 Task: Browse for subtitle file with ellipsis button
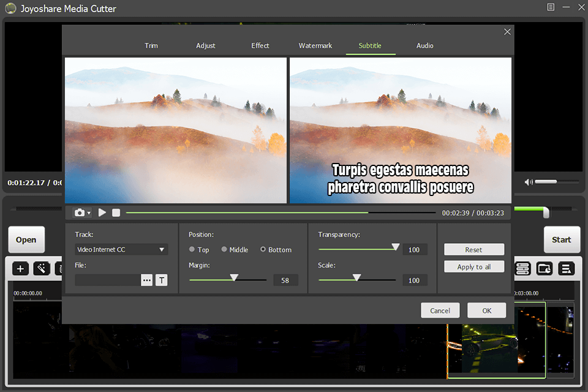[146, 280]
